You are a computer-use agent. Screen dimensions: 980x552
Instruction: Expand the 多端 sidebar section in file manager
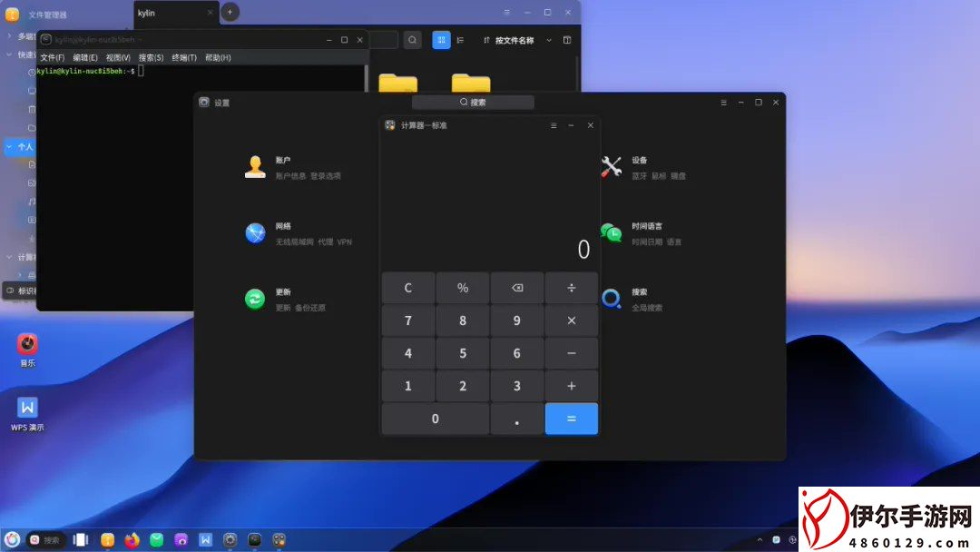[x=9, y=36]
